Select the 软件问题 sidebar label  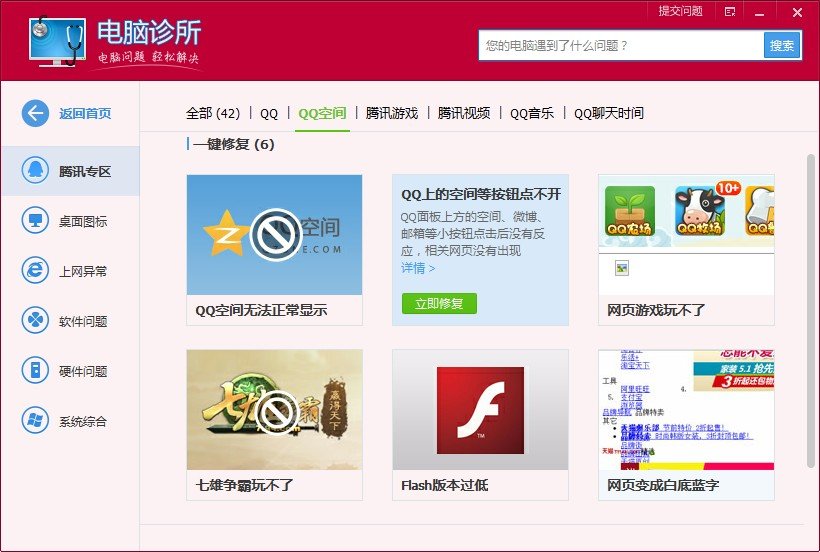83,321
